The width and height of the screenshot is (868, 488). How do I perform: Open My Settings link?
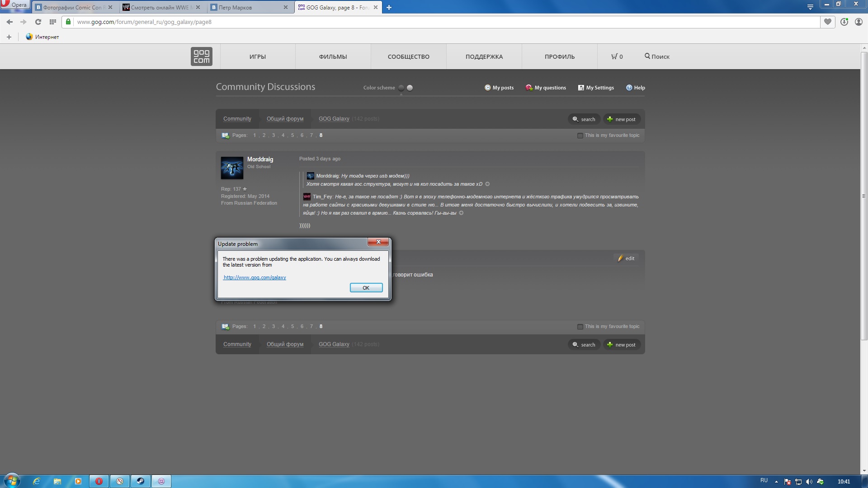[596, 88]
